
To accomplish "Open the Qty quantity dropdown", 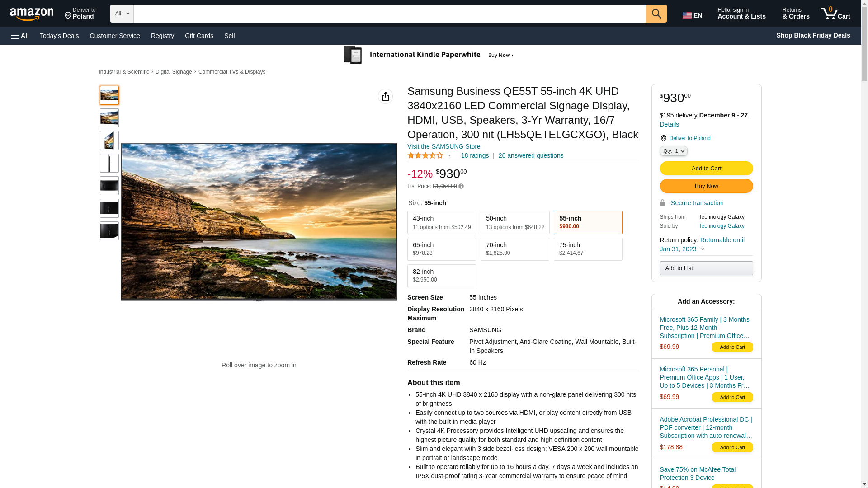I will click(673, 151).
